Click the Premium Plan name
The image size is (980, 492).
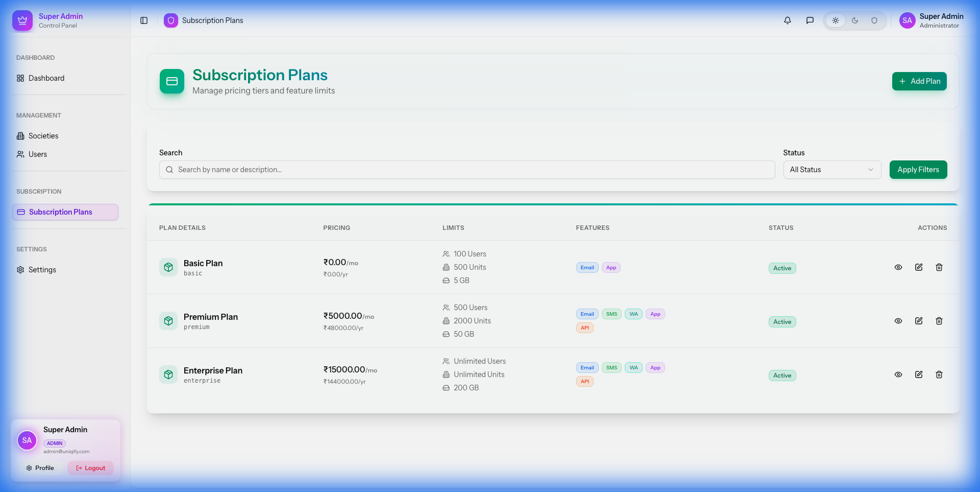point(211,317)
